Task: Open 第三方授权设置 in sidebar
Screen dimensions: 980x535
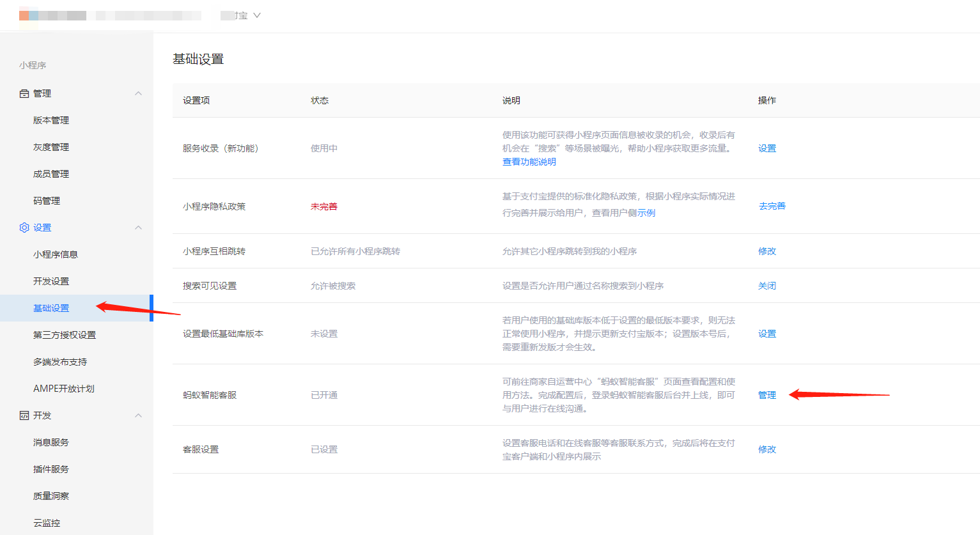Action: 65,335
